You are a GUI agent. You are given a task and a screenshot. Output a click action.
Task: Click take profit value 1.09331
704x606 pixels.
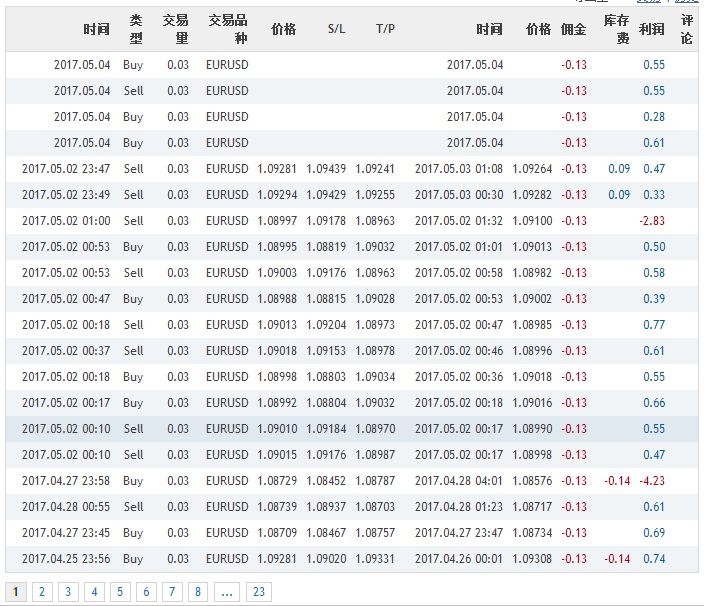(x=375, y=559)
